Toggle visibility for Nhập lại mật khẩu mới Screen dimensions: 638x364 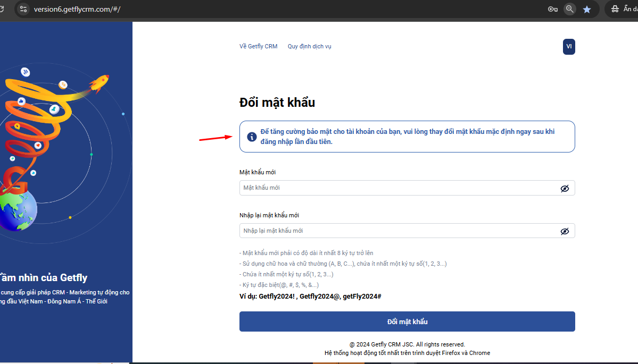[x=565, y=231]
